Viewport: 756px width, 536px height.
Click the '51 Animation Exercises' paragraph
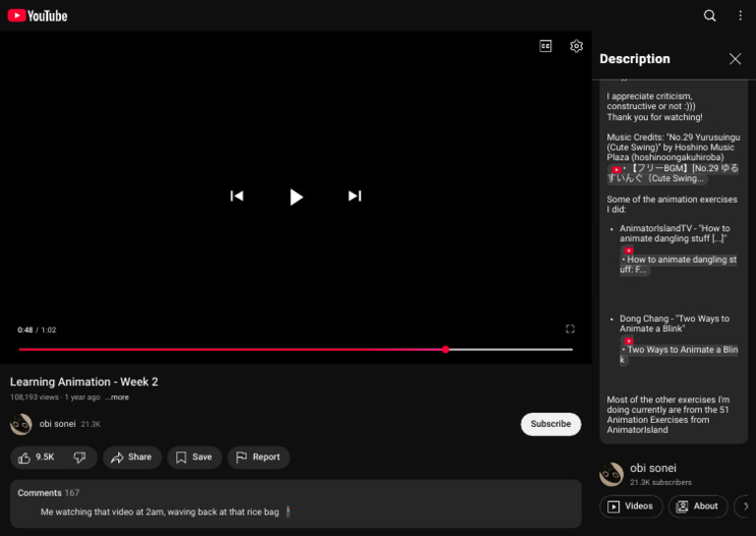tap(667, 415)
